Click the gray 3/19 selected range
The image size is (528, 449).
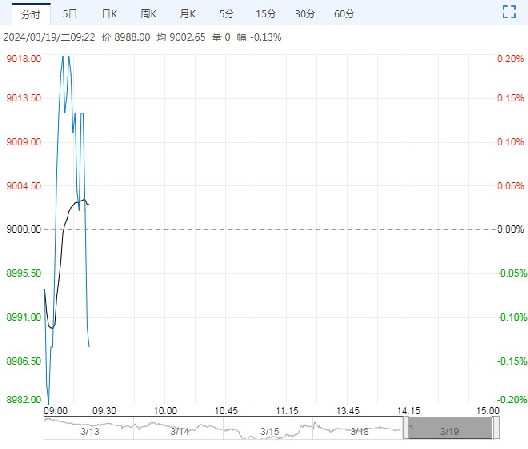[x=451, y=428]
